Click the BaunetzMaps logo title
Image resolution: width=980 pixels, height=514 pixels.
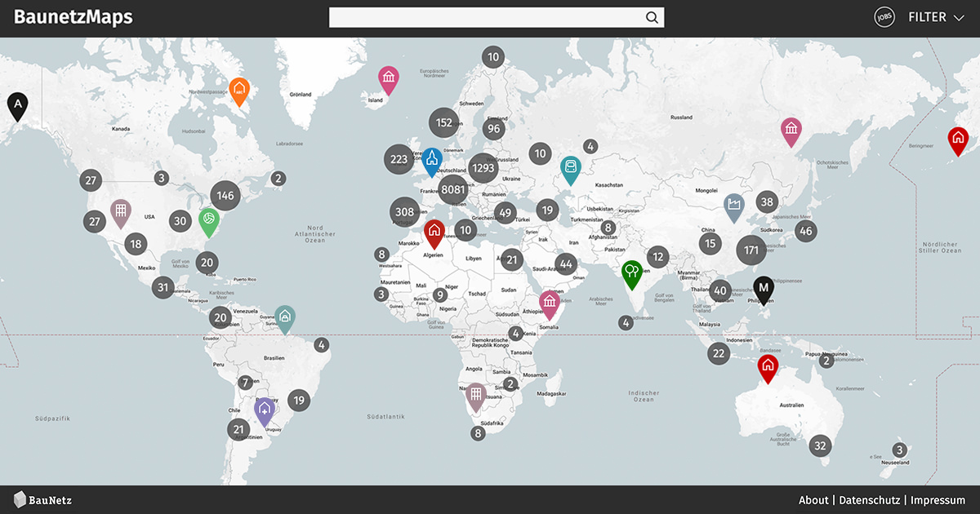point(73,17)
